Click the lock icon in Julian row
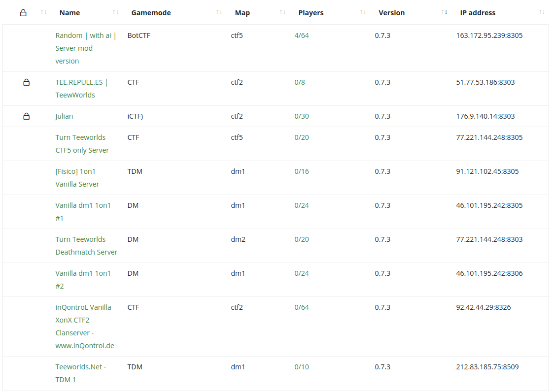This screenshot has width=555, height=392. pos(27,116)
